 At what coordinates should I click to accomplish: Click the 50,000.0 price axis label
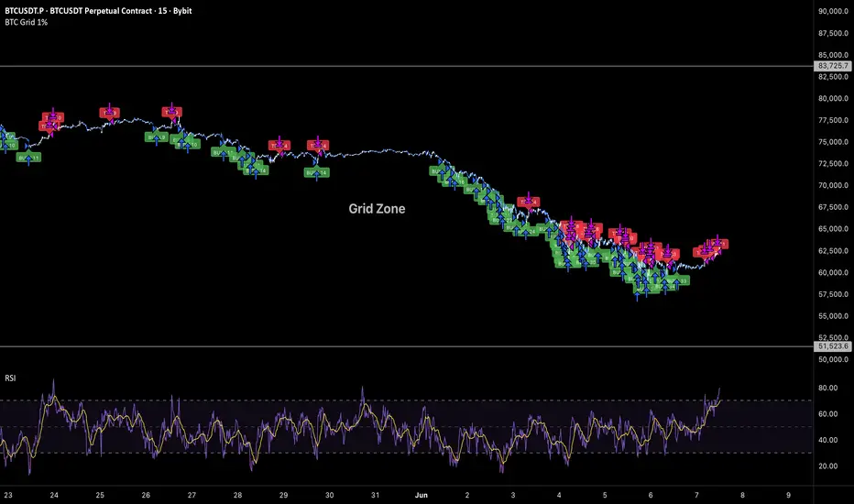point(833,359)
